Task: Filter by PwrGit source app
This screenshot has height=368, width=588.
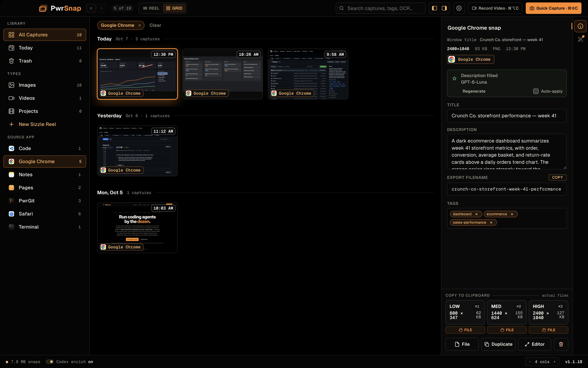Action: (45, 201)
